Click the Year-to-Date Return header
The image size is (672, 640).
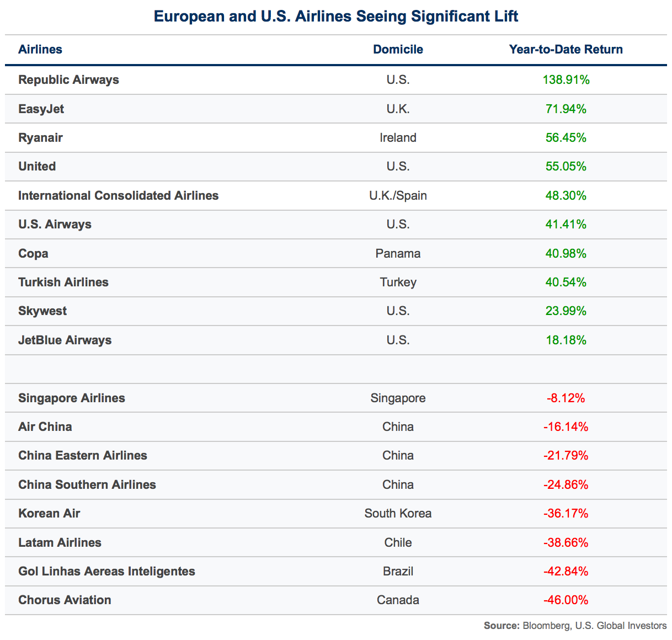click(566, 50)
